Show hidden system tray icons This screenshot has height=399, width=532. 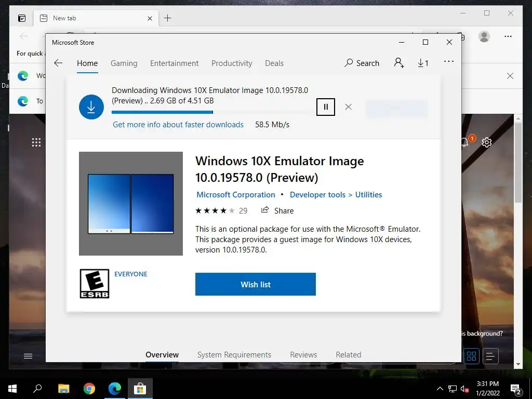(x=440, y=389)
